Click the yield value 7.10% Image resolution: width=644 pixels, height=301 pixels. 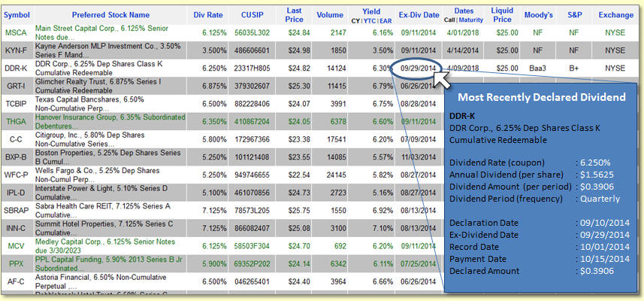pos(382,228)
